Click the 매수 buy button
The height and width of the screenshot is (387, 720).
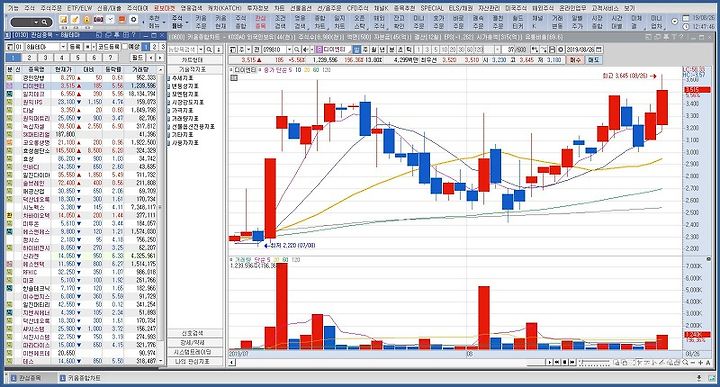tap(575, 60)
